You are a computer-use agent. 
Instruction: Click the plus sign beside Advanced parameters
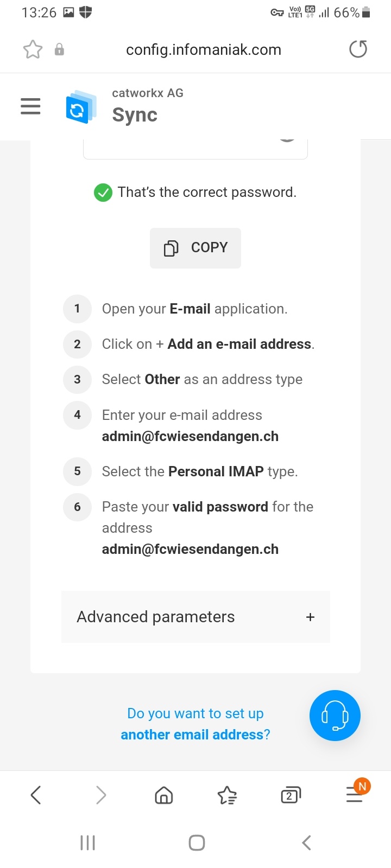310,617
